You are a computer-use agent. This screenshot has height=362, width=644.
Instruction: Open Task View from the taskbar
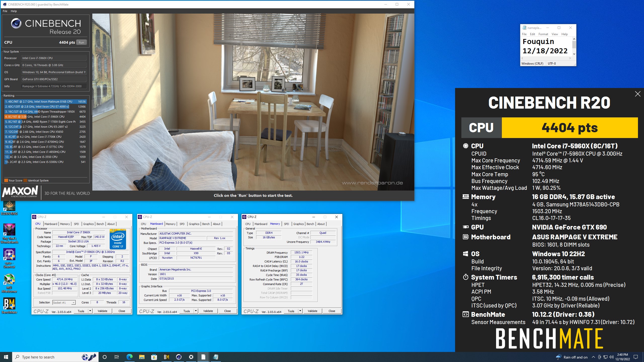point(117,357)
